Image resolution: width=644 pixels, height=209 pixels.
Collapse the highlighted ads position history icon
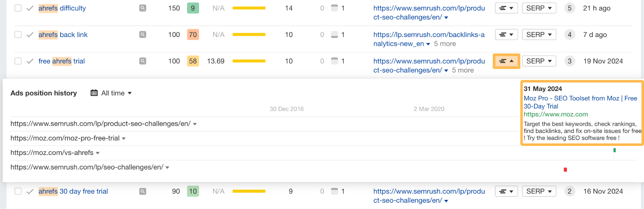[506, 61]
